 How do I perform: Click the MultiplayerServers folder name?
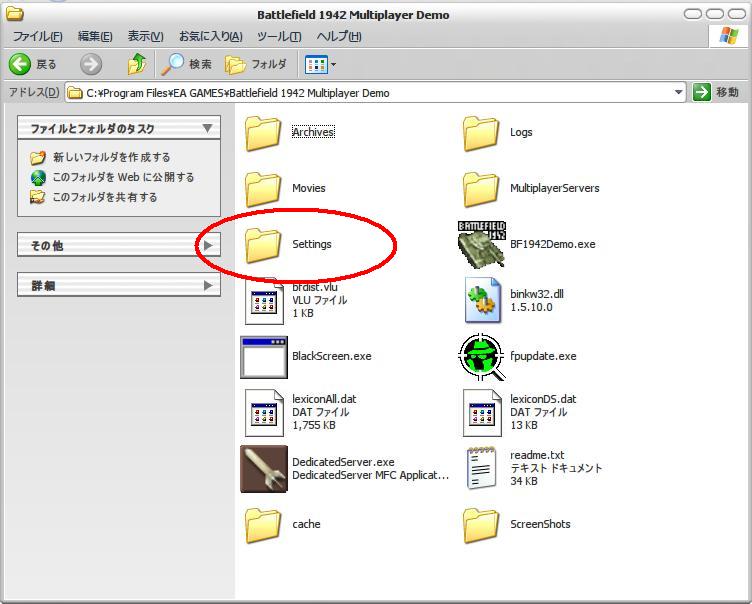[555, 188]
